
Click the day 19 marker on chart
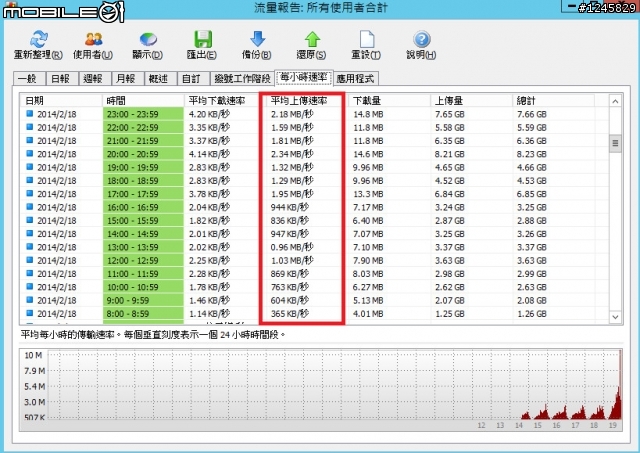(613, 425)
